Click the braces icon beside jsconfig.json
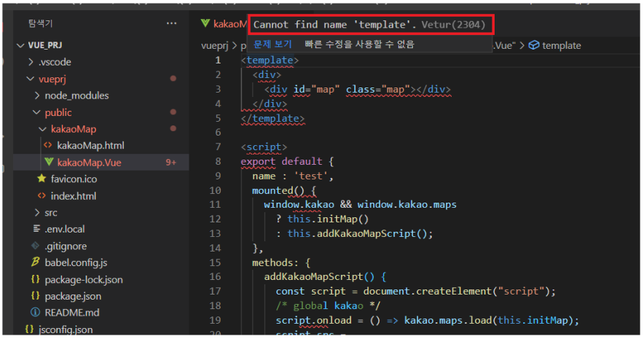 pyautogui.click(x=29, y=329)
